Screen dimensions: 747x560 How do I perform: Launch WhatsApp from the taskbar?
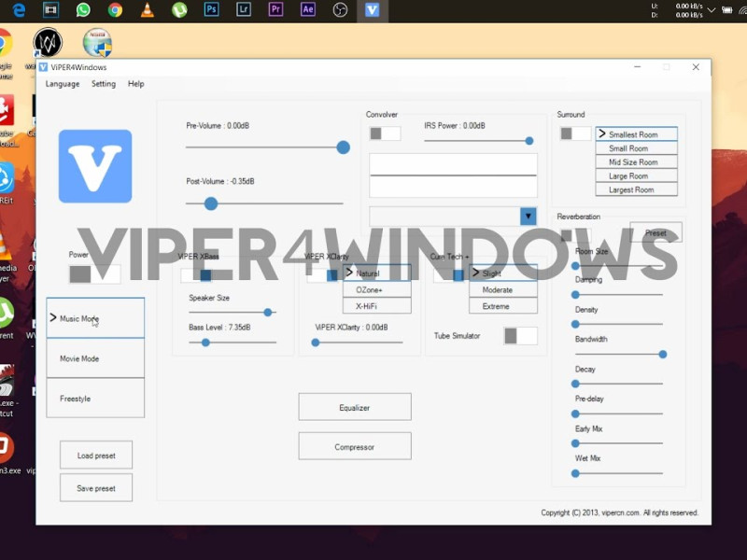83,10
